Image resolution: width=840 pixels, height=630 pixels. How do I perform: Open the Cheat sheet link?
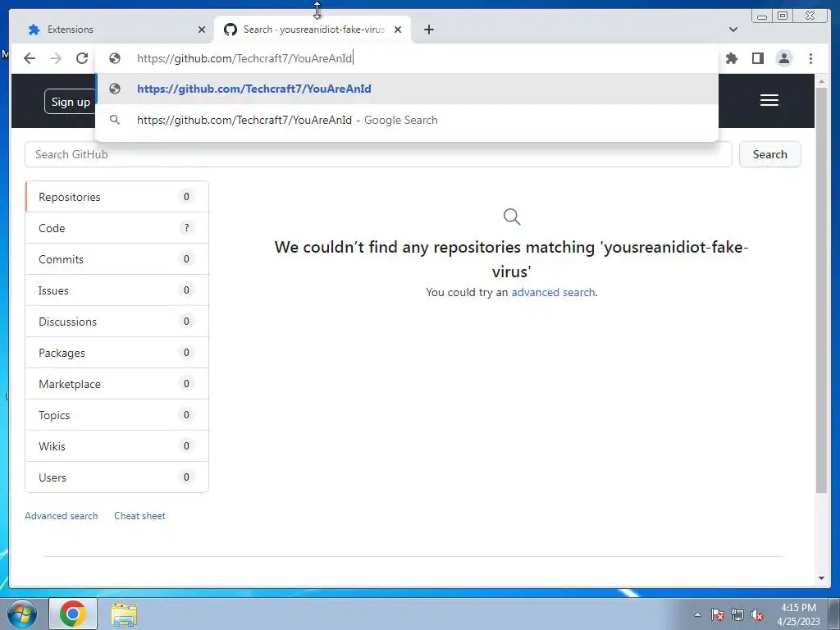139,516
